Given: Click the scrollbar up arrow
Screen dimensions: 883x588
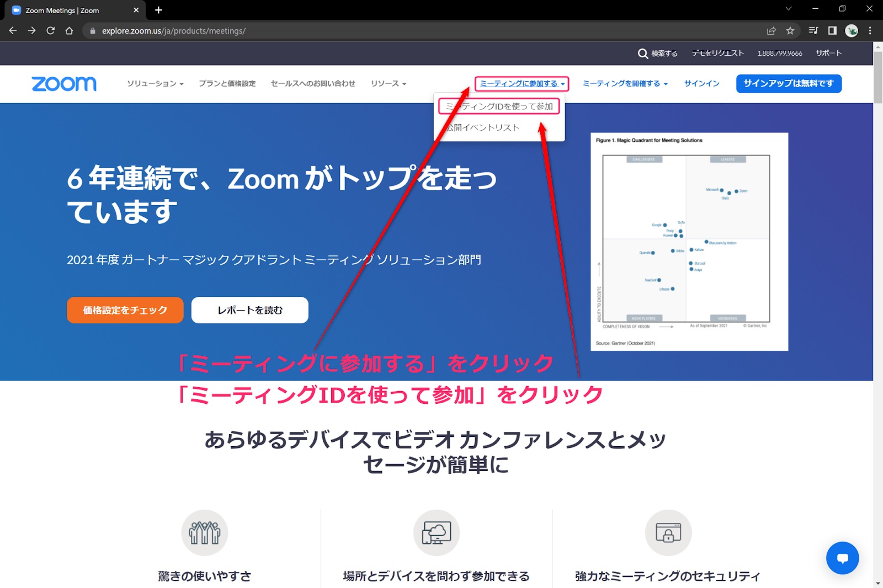Looking at the screenshot, I should pos(877,46).
